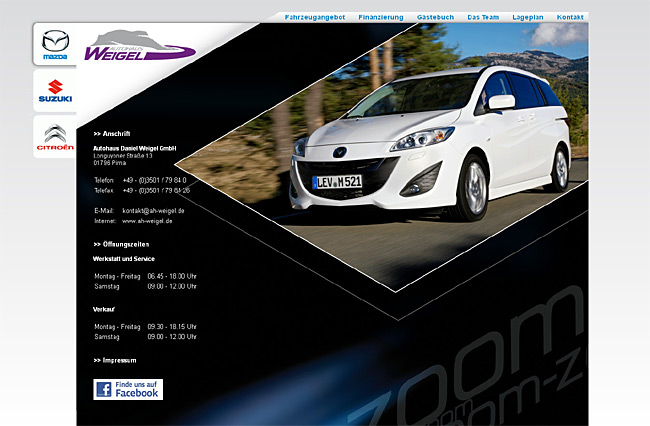Select Das Team in navigation
The image size is (650, 426).
483,17
